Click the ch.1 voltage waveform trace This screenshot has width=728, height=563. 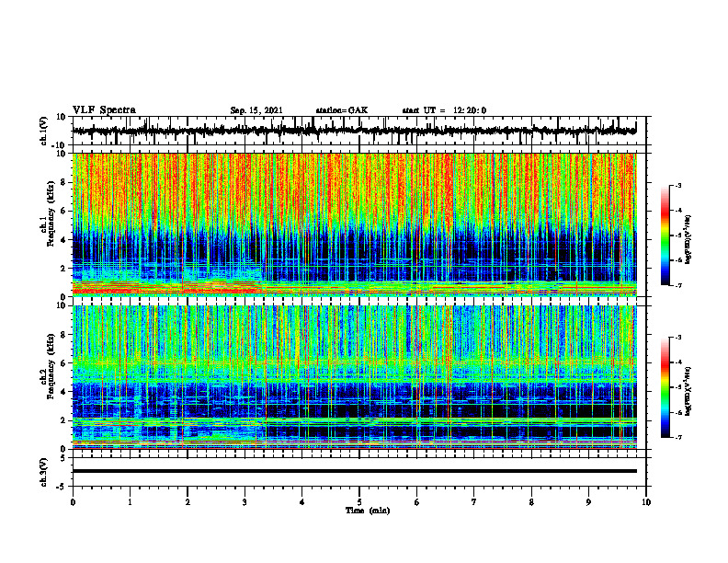tap(354, 131)
